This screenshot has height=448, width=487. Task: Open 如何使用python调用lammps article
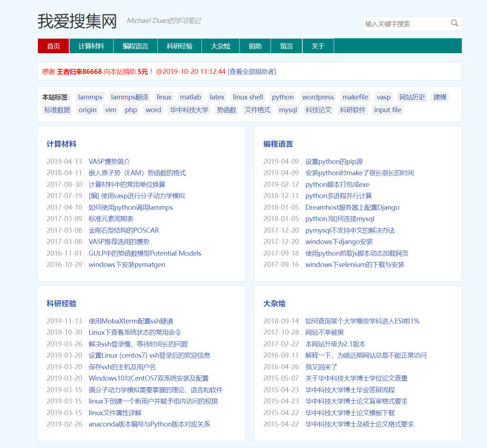point(131,207)
